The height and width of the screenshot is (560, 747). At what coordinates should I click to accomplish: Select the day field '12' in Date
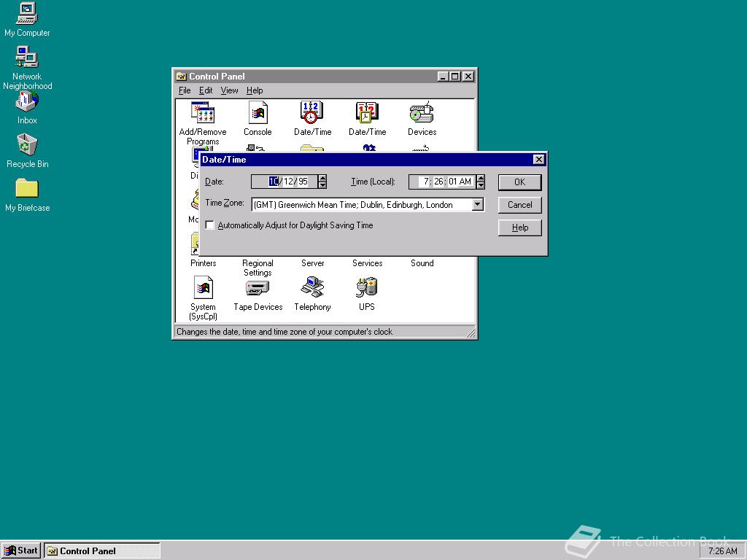289,182
